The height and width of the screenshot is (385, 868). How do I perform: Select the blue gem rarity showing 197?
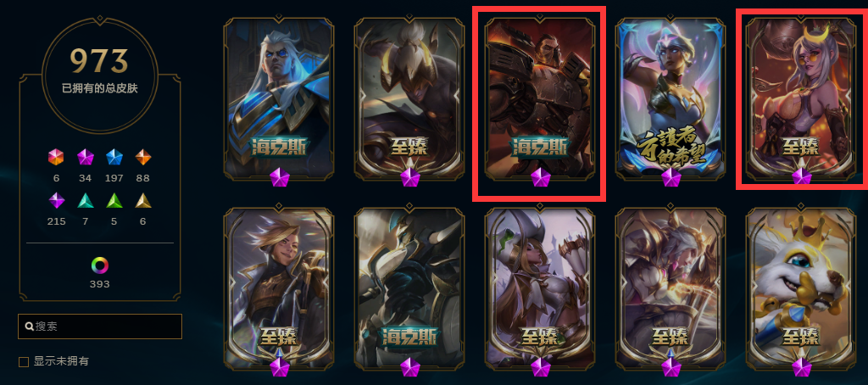(x=114, y=158)
